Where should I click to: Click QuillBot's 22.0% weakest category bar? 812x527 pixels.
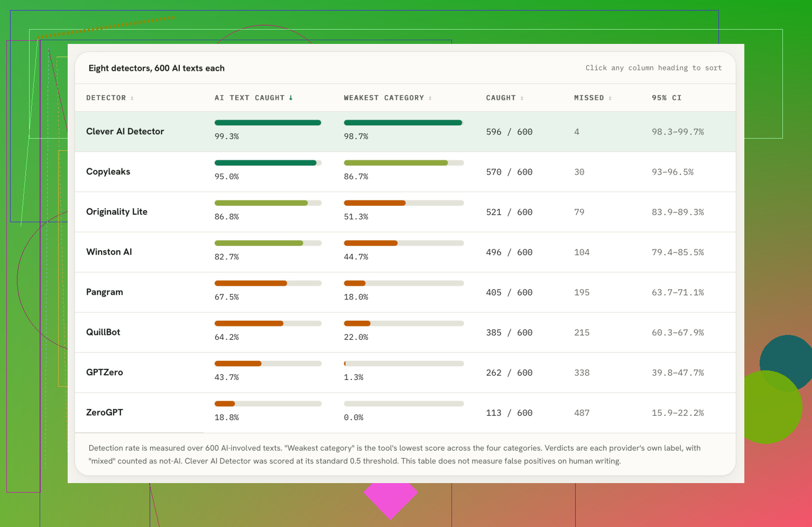tap(404, 323)
